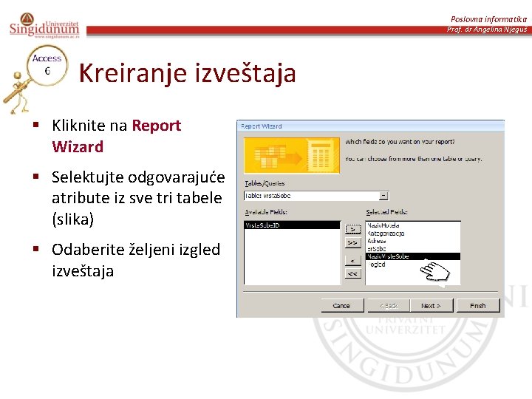Click the single left-arrow remove field button
Viewport: 532px width, 399px height.
(x=352, y=261)
